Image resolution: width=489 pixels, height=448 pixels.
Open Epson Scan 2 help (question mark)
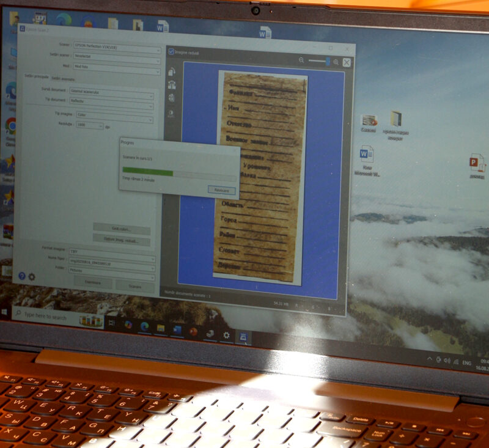pyautogui.click(x=22, y=276)
